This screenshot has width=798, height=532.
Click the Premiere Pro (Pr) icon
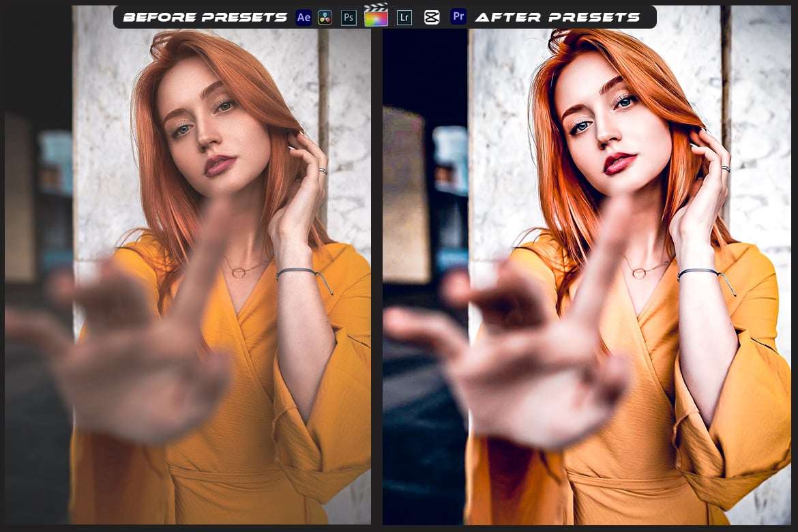click(x=458, y=17)
